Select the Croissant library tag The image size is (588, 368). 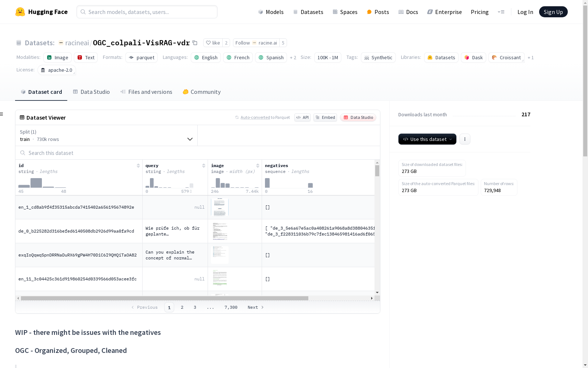click(x=506, y=57)
